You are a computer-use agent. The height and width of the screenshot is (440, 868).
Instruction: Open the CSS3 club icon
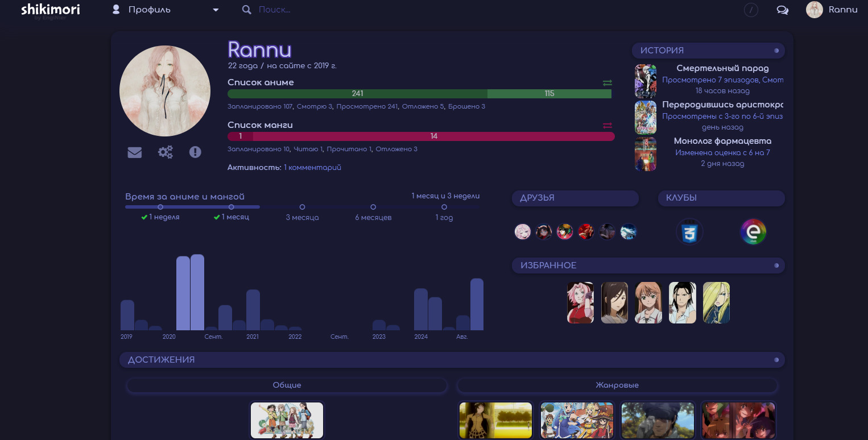pos(689,233)
